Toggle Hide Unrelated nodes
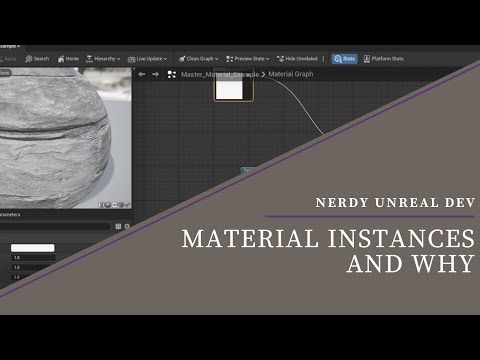This screenshot has height=360, width=480. tap(297, 59)
